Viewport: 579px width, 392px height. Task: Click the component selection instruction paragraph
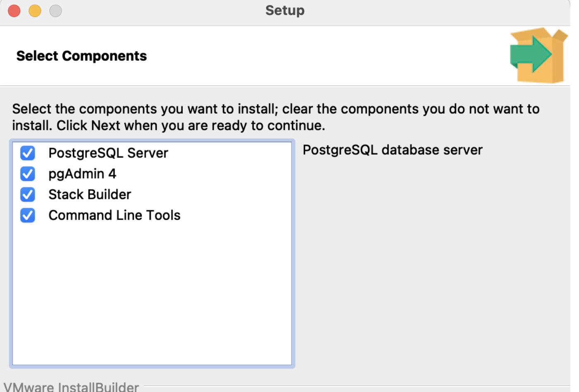275,117
